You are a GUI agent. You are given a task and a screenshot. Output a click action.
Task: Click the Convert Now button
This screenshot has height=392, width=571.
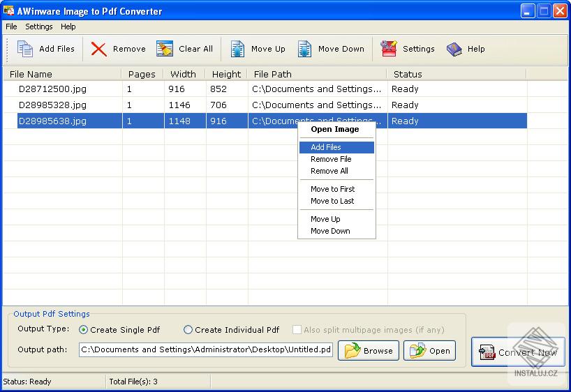[x=518, y=352]
